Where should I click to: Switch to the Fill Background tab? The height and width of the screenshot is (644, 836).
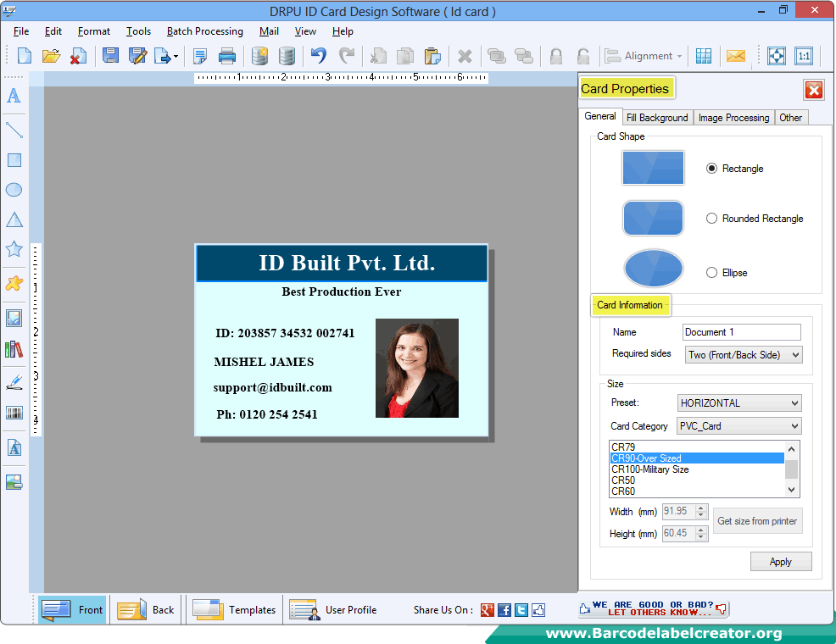(657, 118)
